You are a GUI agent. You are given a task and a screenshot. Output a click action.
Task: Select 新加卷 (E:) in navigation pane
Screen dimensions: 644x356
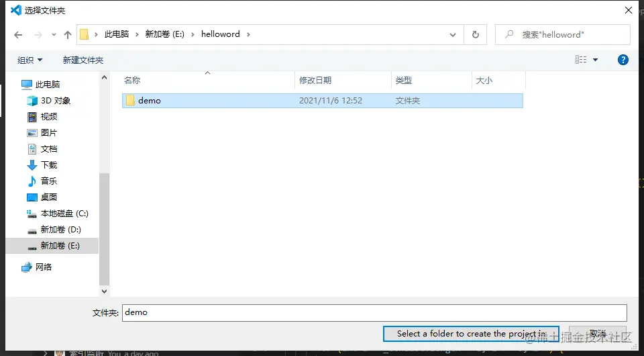pyautogui.click(x=53, y=246)
